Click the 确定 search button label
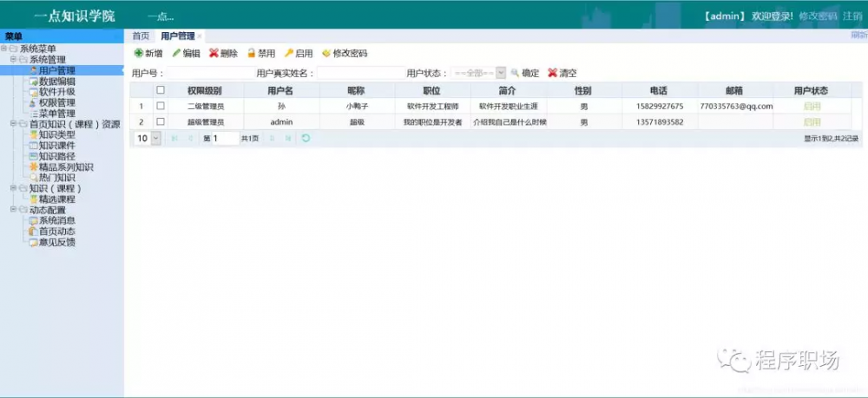The image size is (868, 398). [530, 73]
